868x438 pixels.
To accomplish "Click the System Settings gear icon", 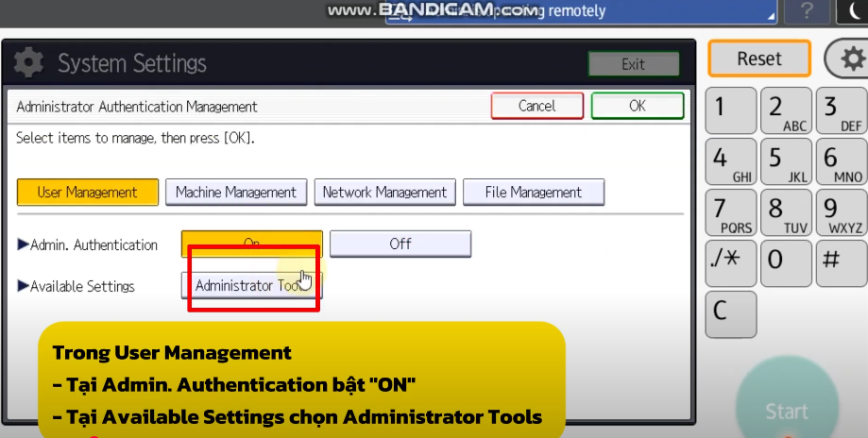I will [28, 63].
